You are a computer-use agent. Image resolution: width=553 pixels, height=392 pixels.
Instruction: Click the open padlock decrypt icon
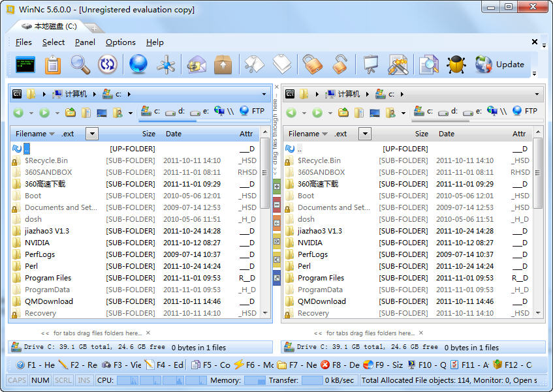pyautogui.click(x=340, y=65)
